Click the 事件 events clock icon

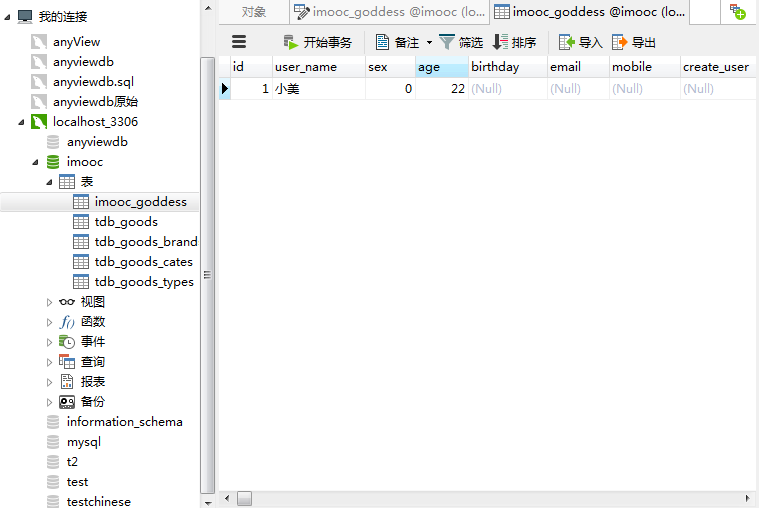pos(67,342)
